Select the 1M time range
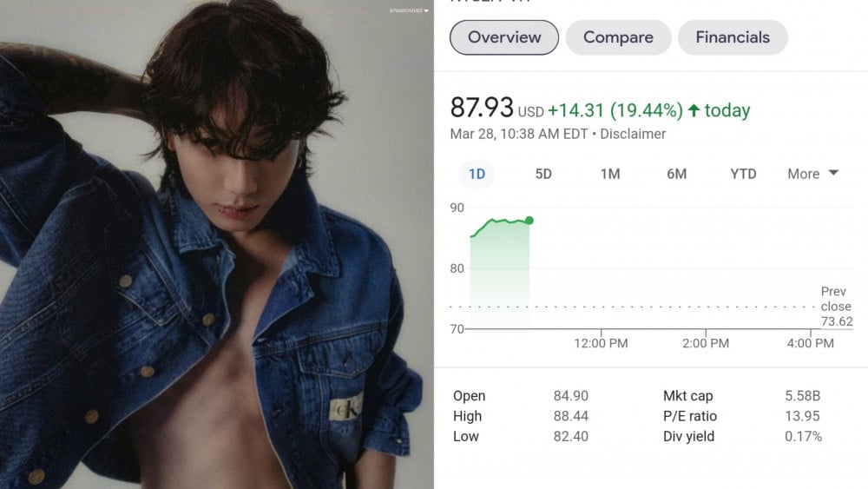The image size is (868, 489). coord(610,174)
